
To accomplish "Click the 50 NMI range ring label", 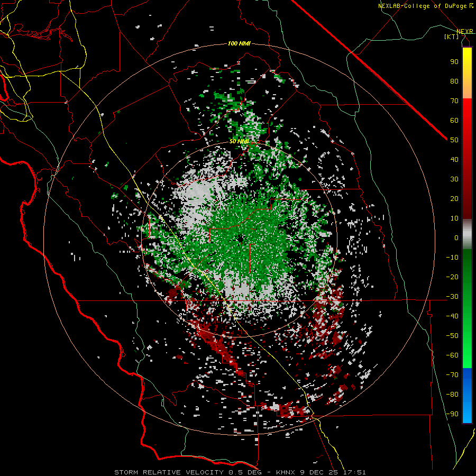I will 239,141.
